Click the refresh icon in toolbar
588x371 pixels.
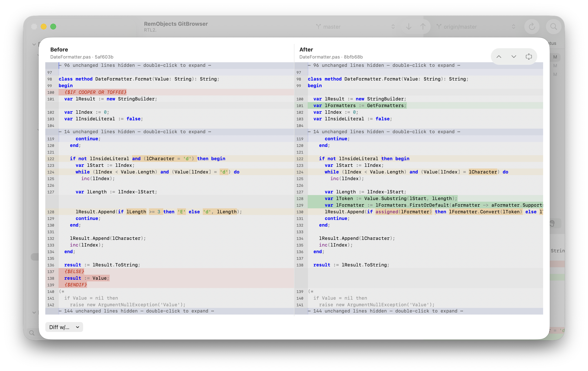(x=532, y=27)
